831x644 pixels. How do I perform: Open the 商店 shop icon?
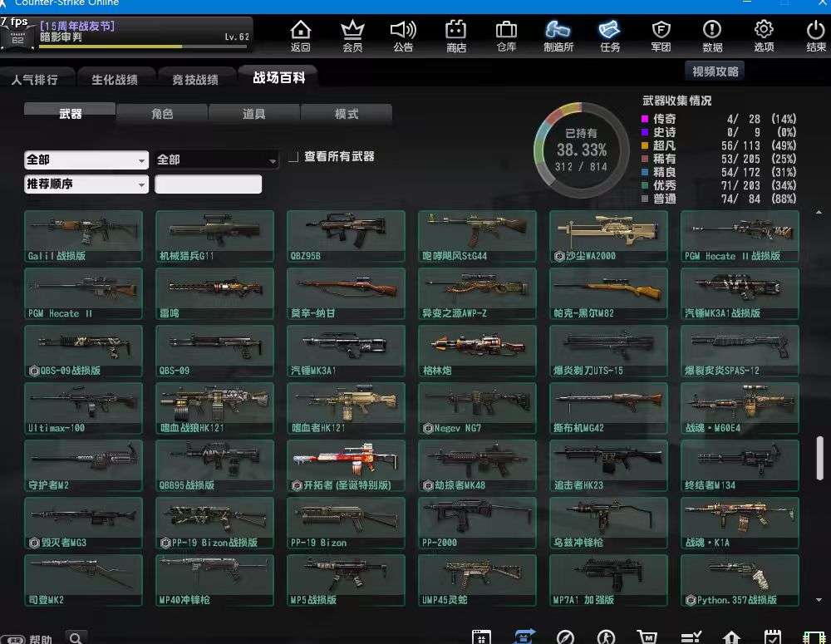455,36
